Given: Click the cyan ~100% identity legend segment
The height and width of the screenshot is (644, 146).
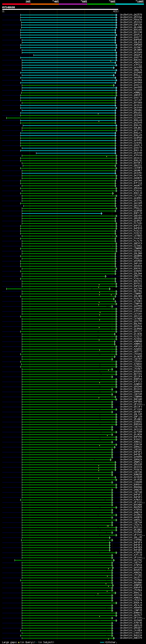Looking at the screenshot, I should tap(130, 4).
